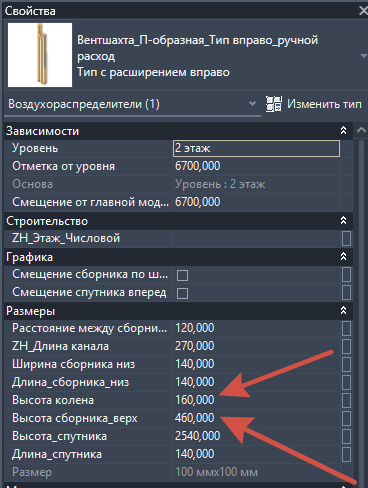Screen dimensions: 368x488
Task: Click the Высота колена value 160,000
Action: (x=195, y=400)
